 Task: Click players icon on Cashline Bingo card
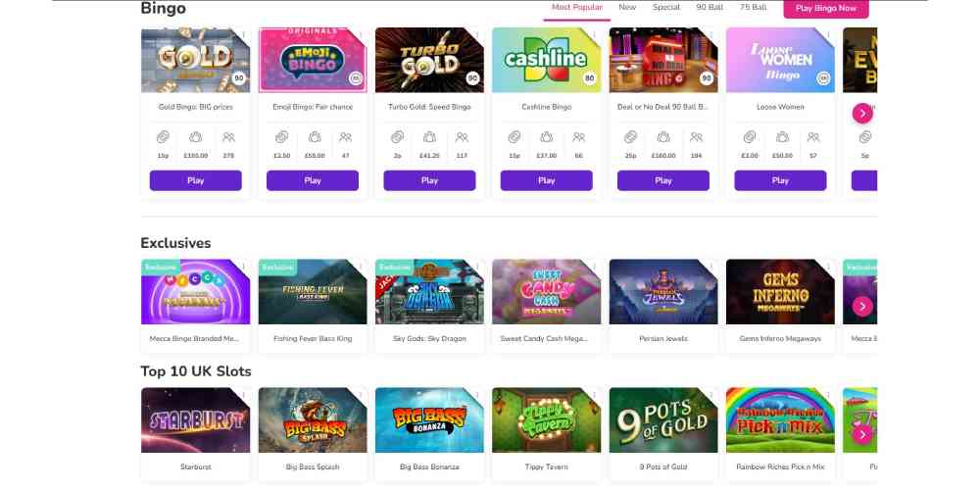click(579, 137)
